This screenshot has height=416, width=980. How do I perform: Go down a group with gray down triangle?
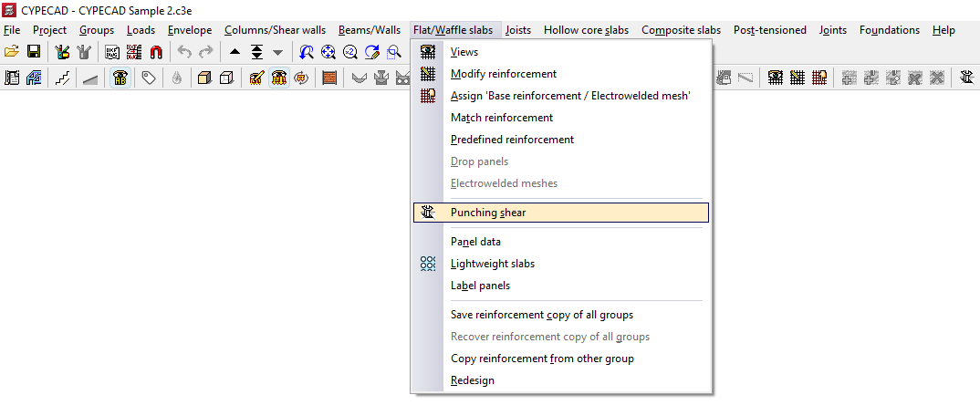277,53
